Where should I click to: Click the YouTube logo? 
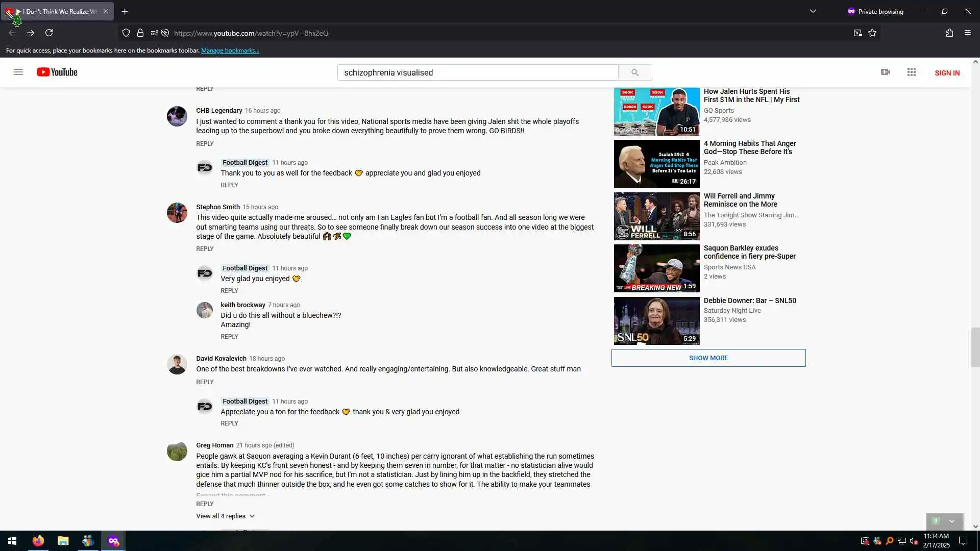click(57, 72)
